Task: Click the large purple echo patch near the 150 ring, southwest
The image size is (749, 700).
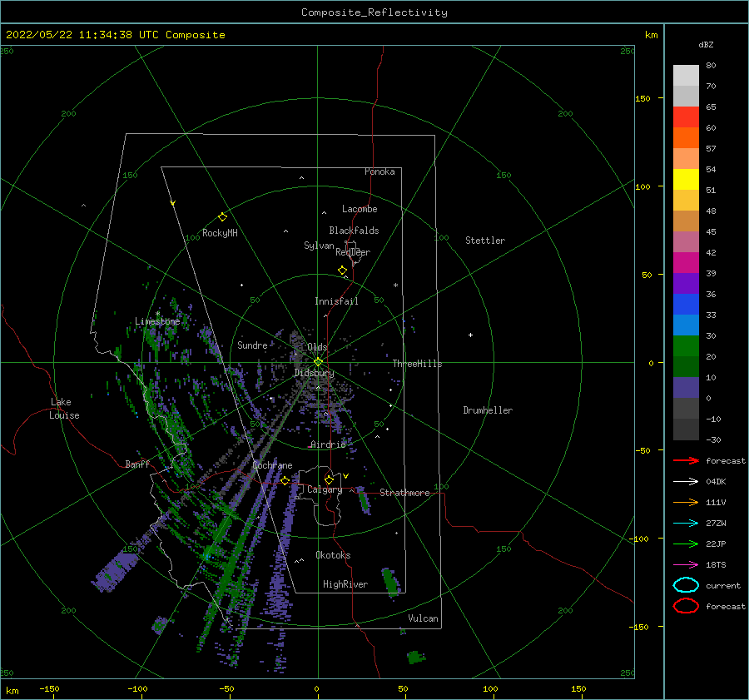Action: click(116, 571)
